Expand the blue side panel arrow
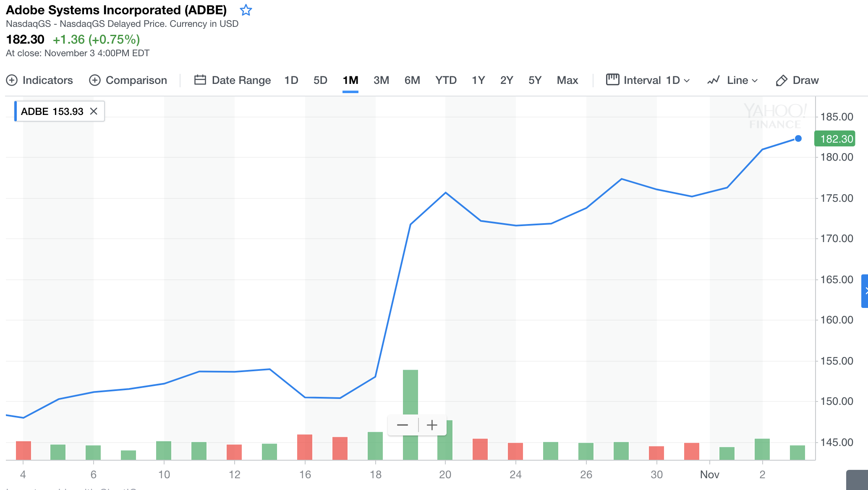Image resolution: width=868 pixels, height=490 pixels. (865, 291)
